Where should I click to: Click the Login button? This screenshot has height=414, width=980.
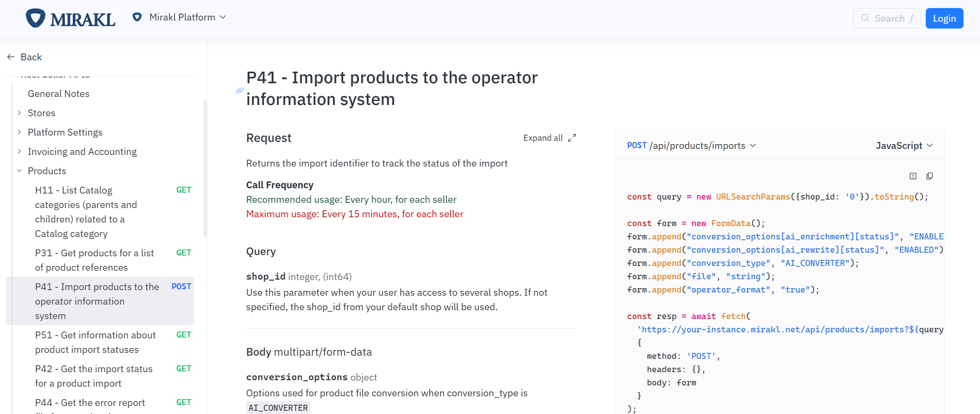coord(944,18)
